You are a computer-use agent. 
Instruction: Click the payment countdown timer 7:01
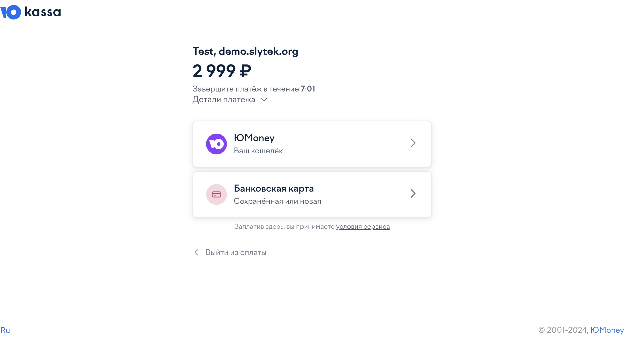[308, 89]
